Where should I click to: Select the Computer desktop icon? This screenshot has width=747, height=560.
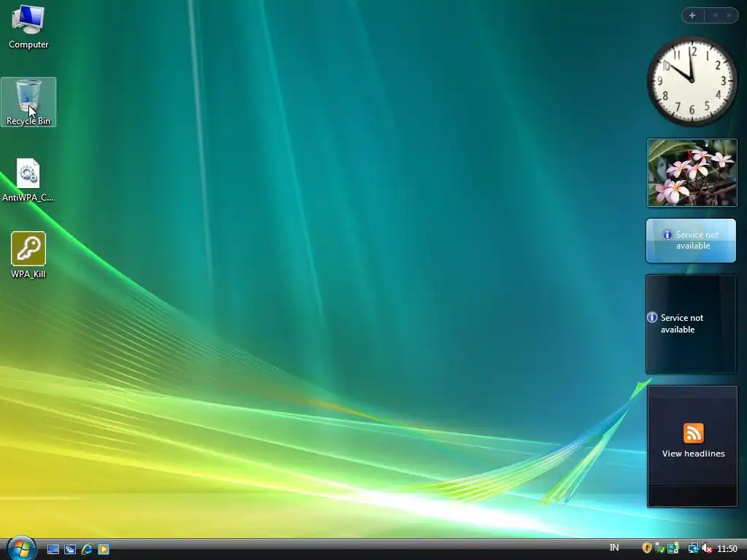point(28,26)
